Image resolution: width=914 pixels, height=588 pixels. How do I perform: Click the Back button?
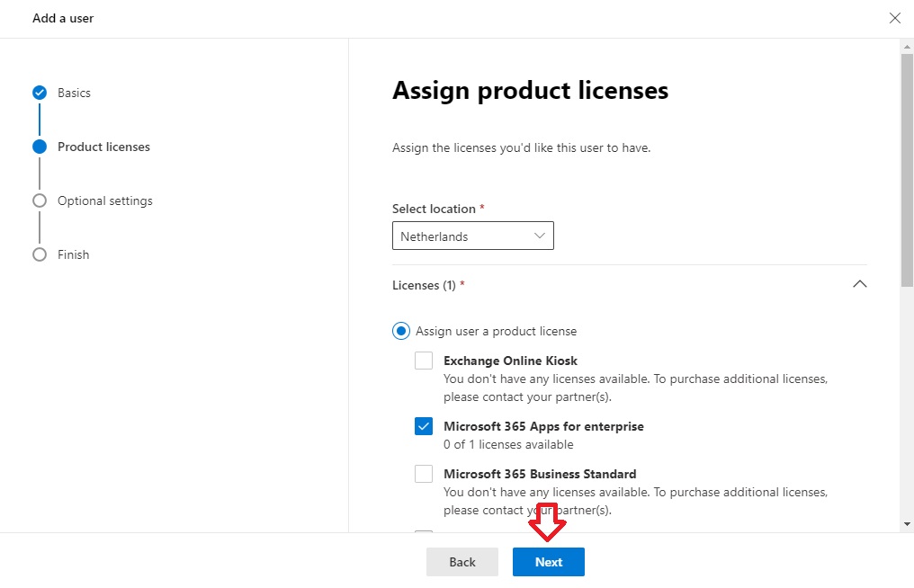click(462, 562)
